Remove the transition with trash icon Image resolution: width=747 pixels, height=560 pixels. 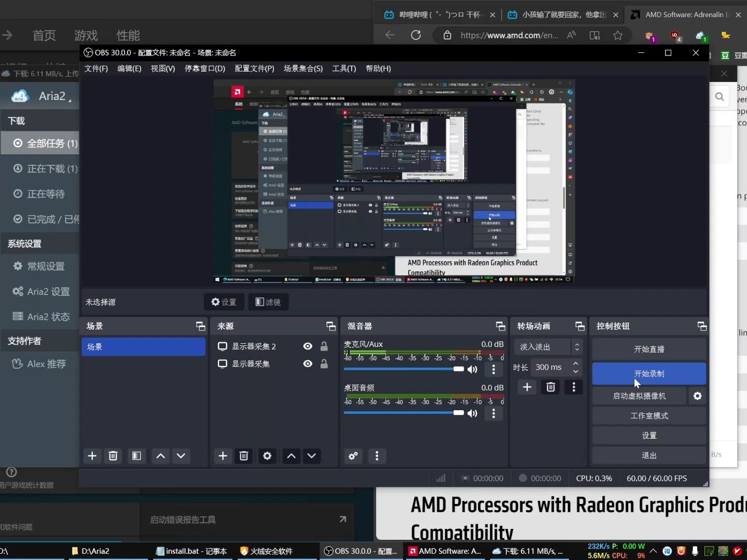551,387
